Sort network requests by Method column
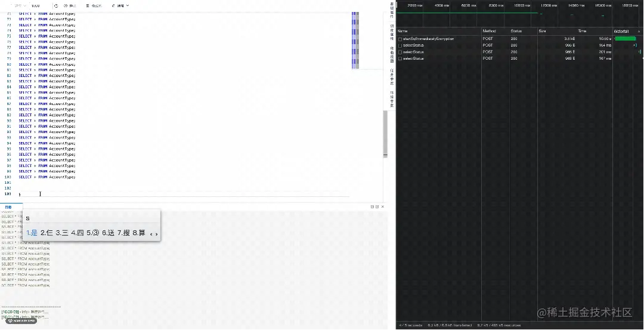 pyautogui.click(x=496, y=31)
